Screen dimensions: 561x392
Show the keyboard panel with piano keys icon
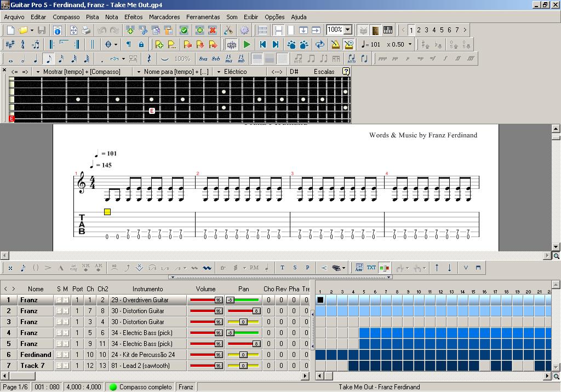tap(388, 31)
